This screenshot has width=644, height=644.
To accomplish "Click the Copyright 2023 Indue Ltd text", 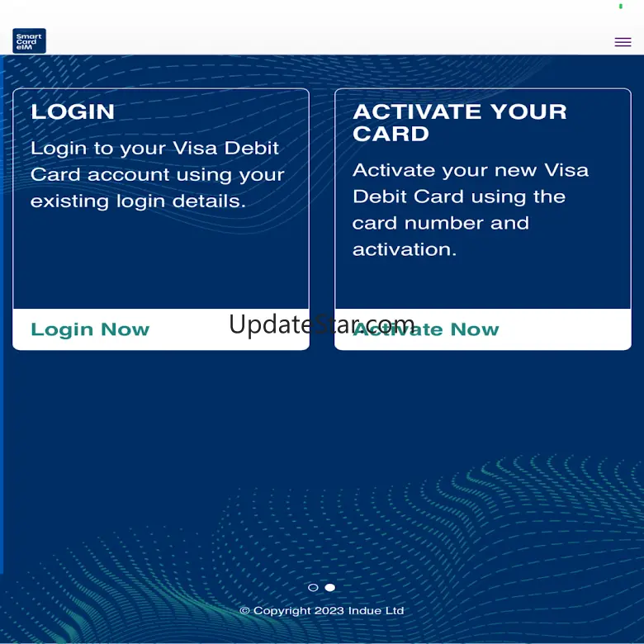I will click(x=322, y=611).
